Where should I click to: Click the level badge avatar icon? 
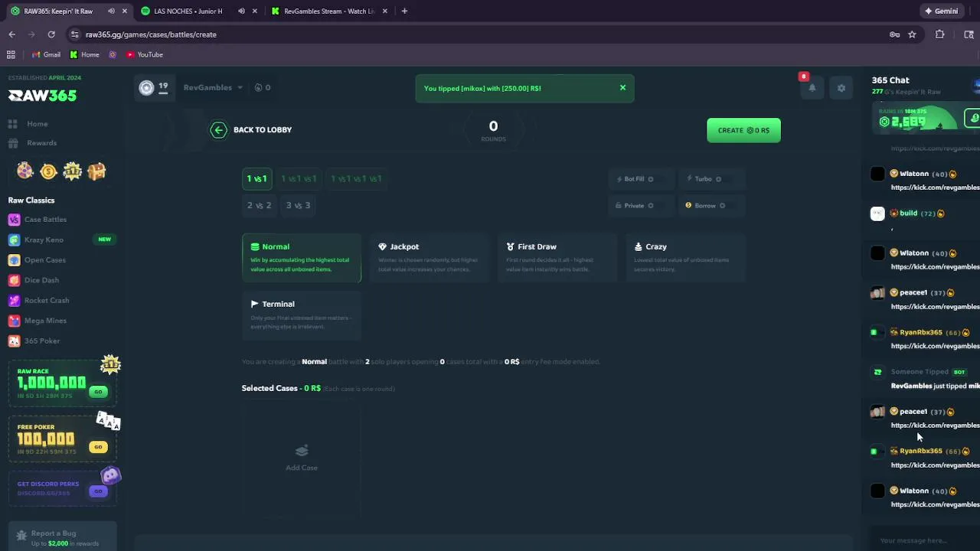146,88
